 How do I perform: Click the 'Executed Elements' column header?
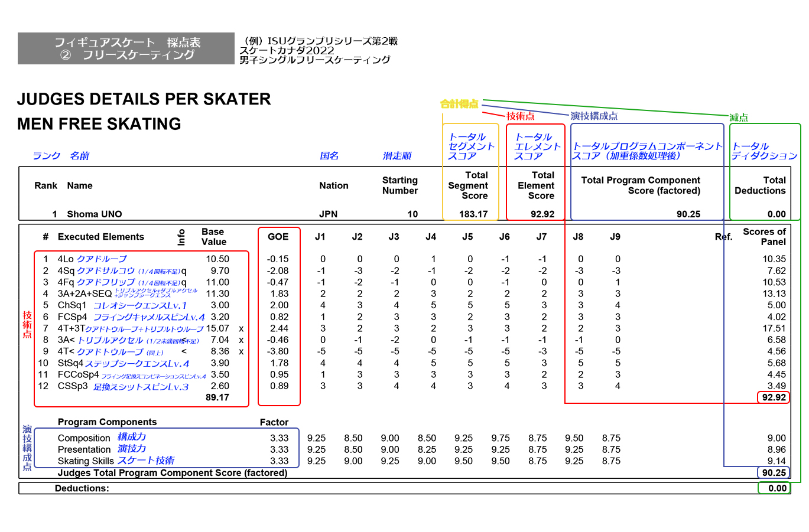[x=101, y=237]
